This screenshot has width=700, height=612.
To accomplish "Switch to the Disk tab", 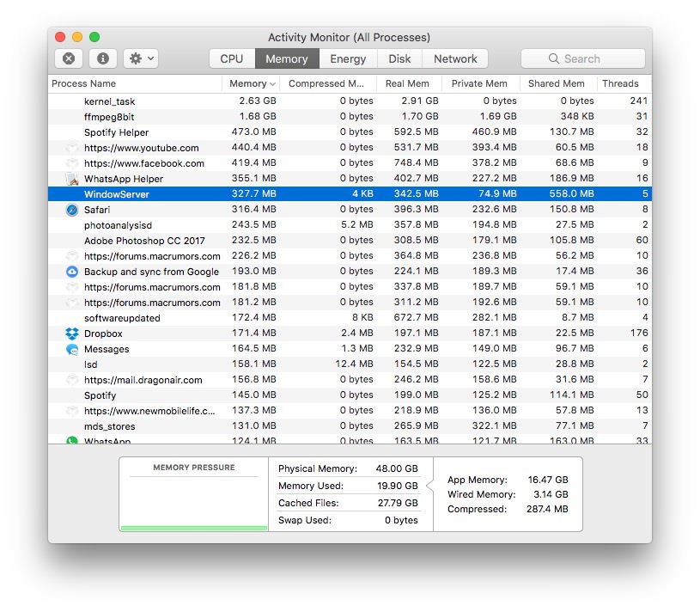I will tap(399, 58).
